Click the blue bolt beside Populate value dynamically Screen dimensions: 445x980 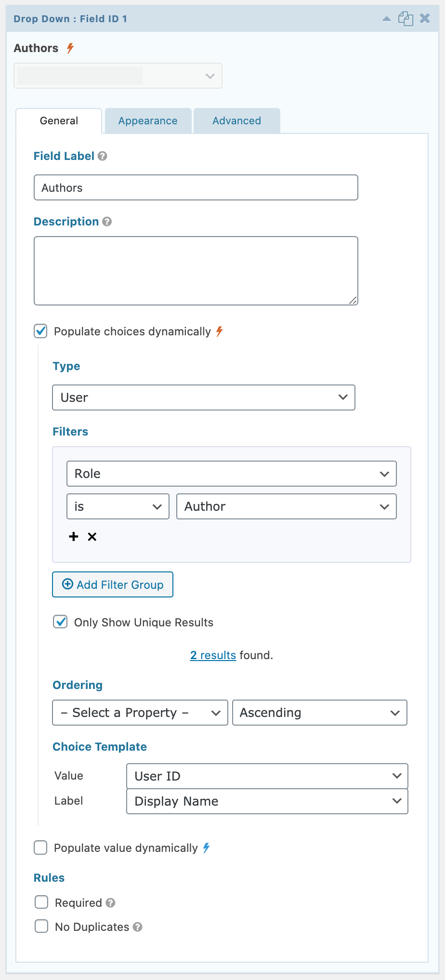pos(206,848)
